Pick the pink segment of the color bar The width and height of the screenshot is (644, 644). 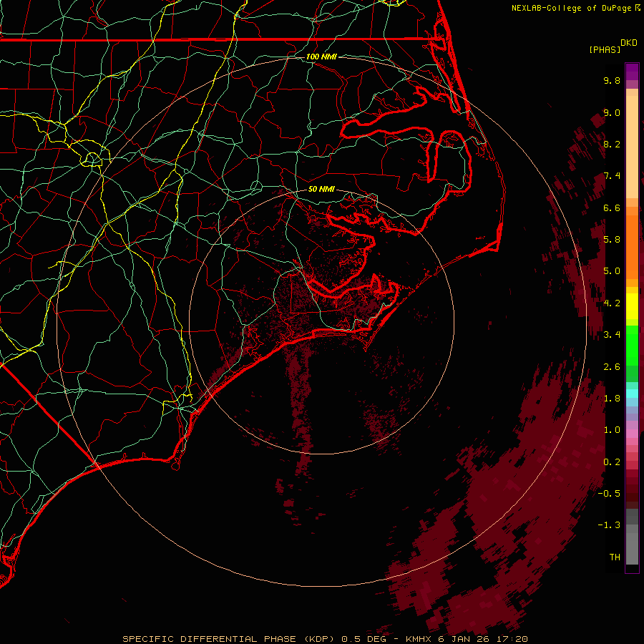point(632,434)
